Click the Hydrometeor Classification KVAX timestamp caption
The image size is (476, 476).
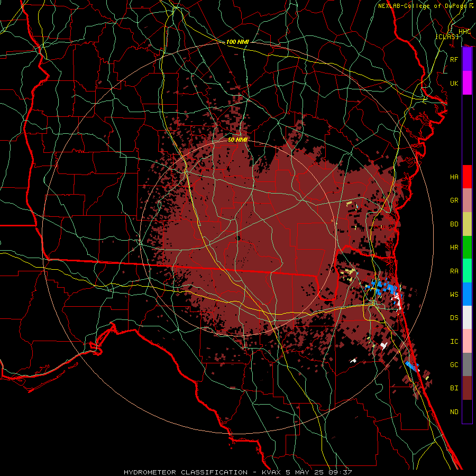(238, 472)
